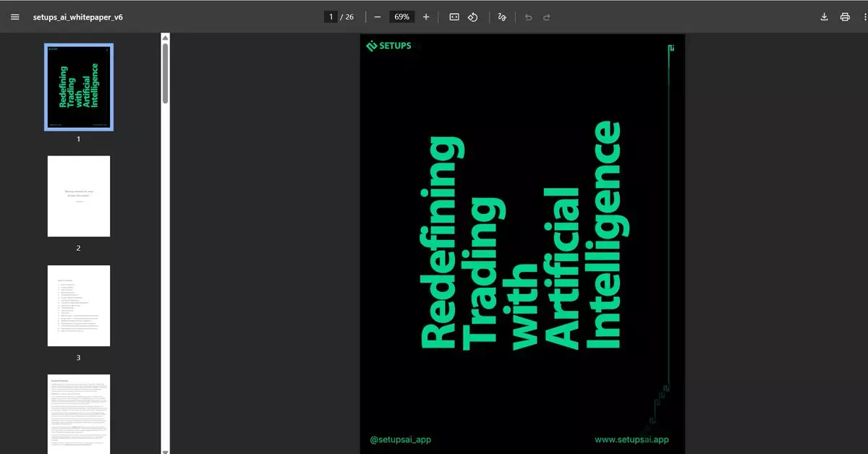Select the fourth page thumbnail
Image resolution: width=868 pixels, height=454 pixels.
79,414
